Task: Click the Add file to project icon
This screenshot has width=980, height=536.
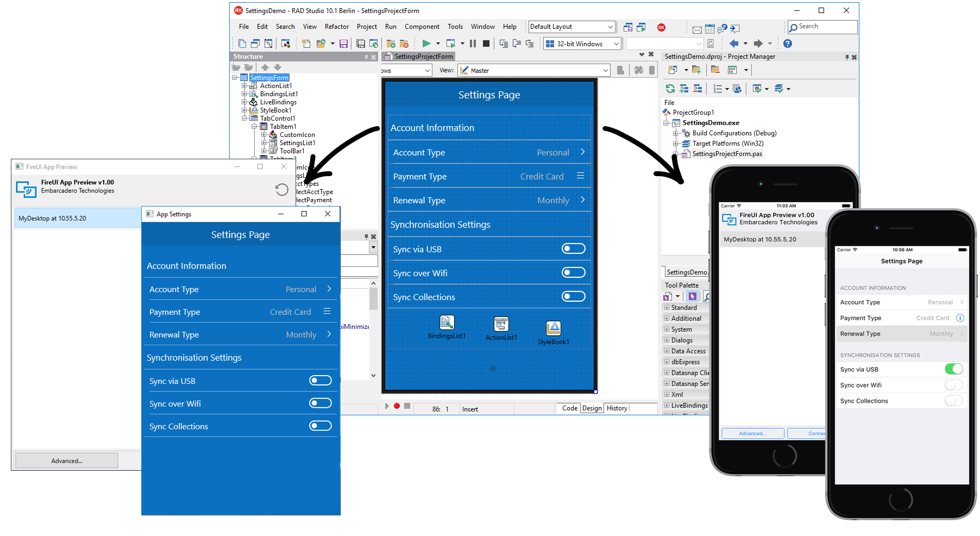Action: click(x=391, y=43)
